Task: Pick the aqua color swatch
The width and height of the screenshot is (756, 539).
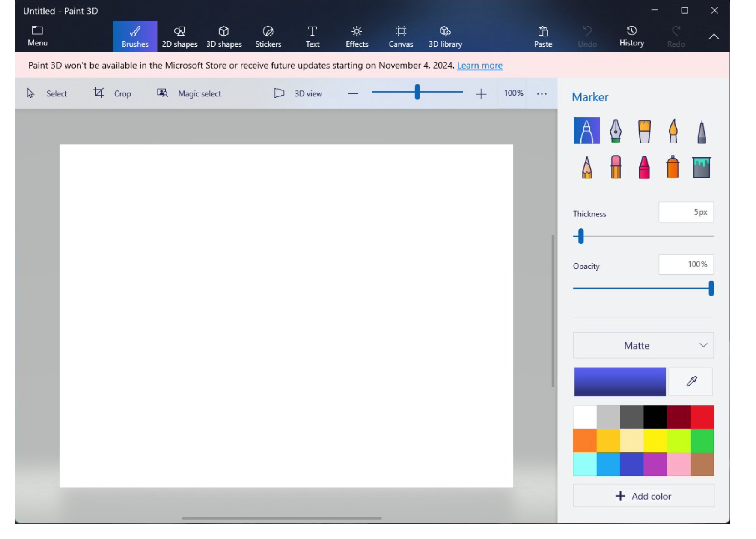Action: pyautogui.click(x=585, y=464)
